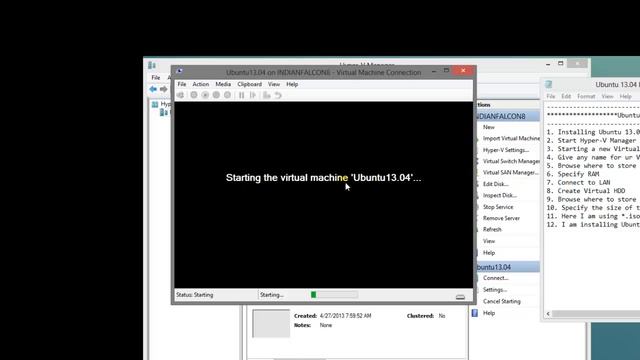Click the Revert toolbar icon
Viewport: 640px width, 360px height.
tap(278, 95)
